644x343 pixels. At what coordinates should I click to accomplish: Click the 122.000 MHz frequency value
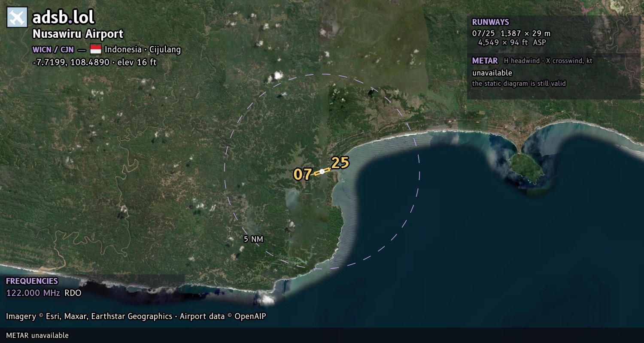click(33, 293)
